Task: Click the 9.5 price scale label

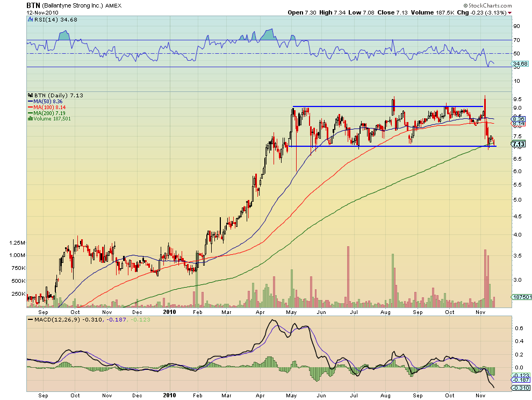Action: (x=517, y=99)
